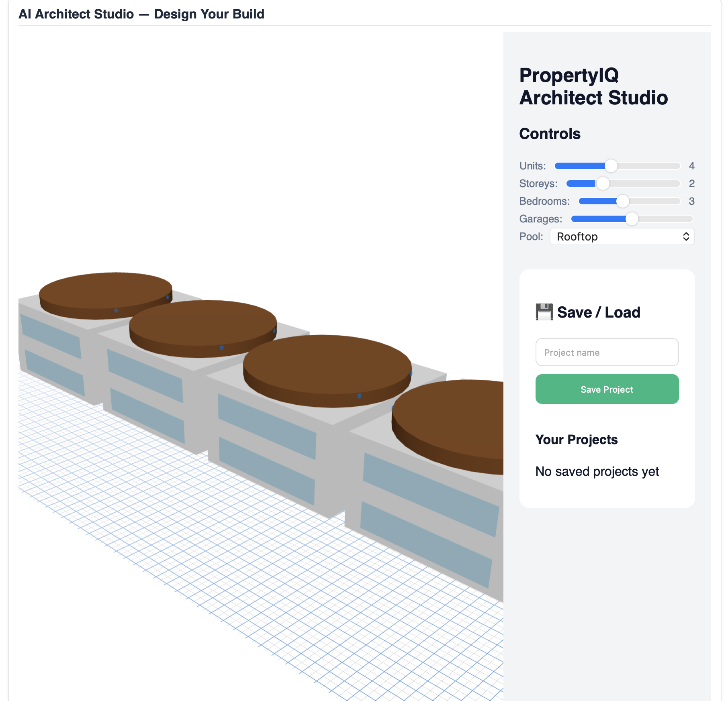Click the Garages slider handle

point(632,219)
